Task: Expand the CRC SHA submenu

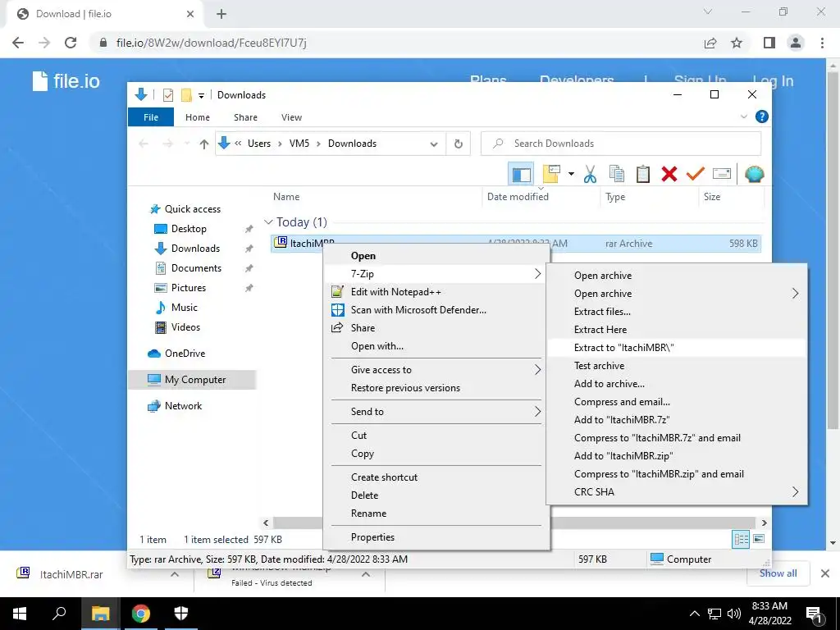Action: tap(676, 492)
